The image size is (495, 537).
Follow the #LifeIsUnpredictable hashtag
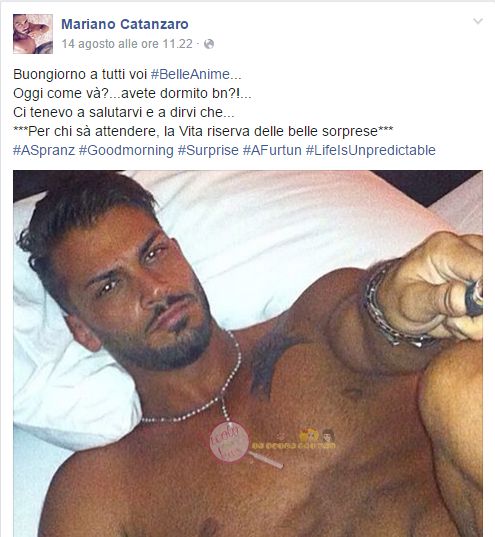(370, 150)
